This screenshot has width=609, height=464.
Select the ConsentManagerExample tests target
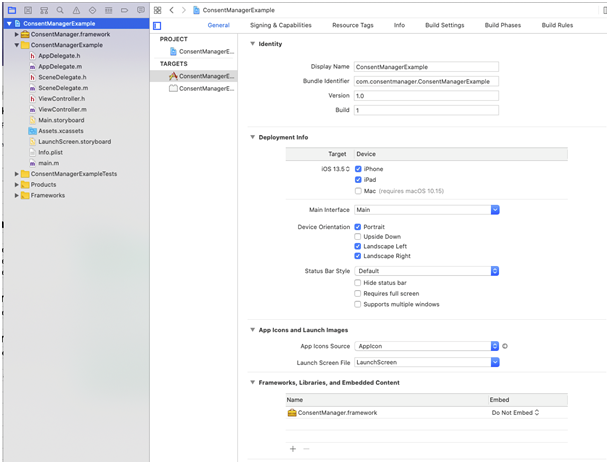[194, 89]
